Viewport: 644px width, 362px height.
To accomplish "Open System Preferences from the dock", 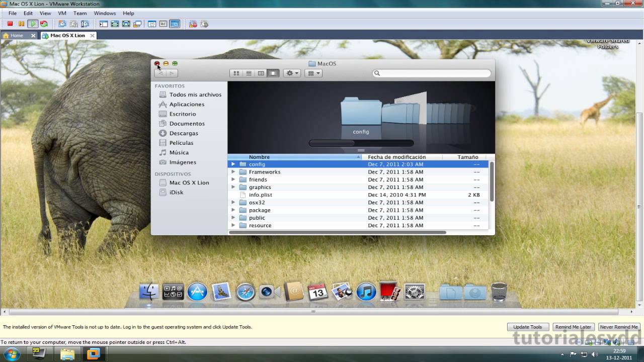I will (415, 292).
